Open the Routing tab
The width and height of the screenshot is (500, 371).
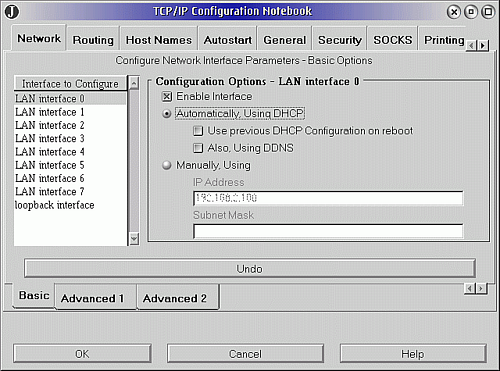click(93, 40)
